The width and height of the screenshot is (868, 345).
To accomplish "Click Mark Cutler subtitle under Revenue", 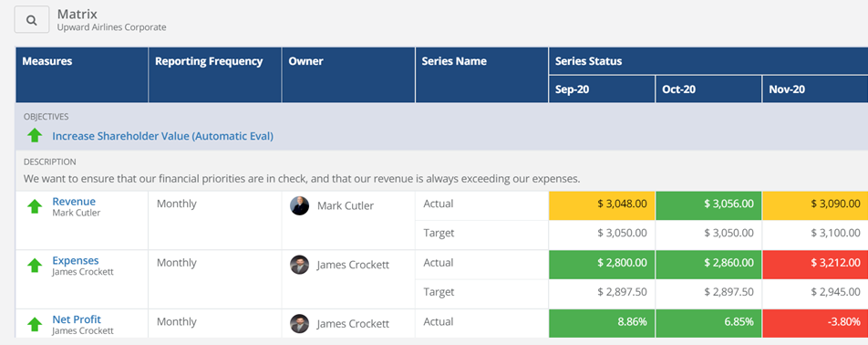I will pyautogui.click(x=77, y=213).
